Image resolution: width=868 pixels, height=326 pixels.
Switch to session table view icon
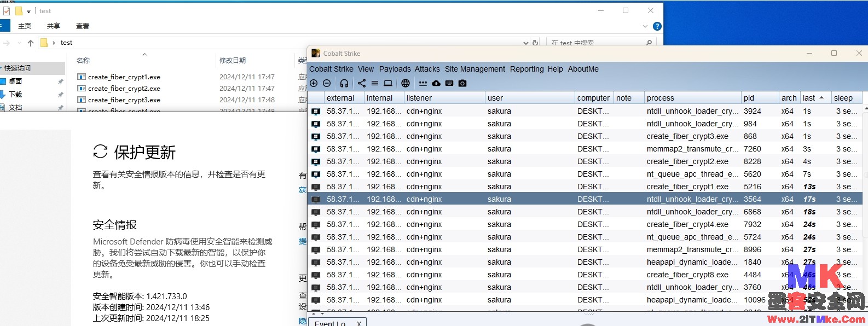point(375,83)
